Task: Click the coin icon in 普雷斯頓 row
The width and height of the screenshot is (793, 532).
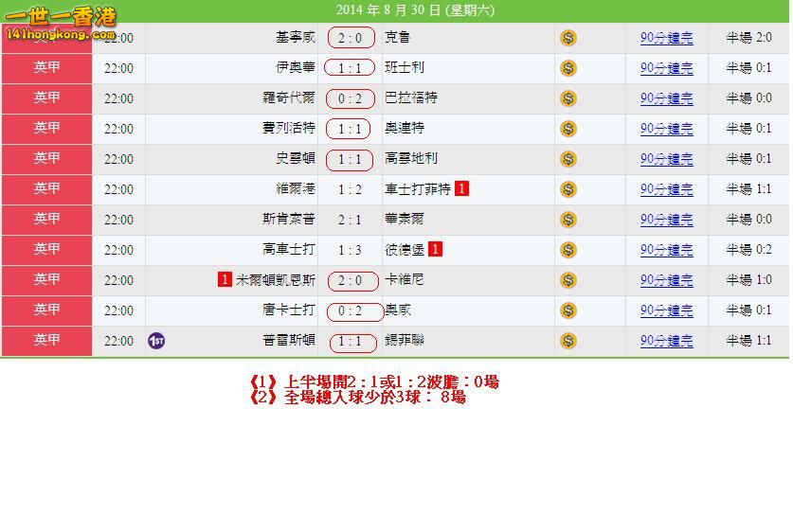Action: [x=568, y=341]
